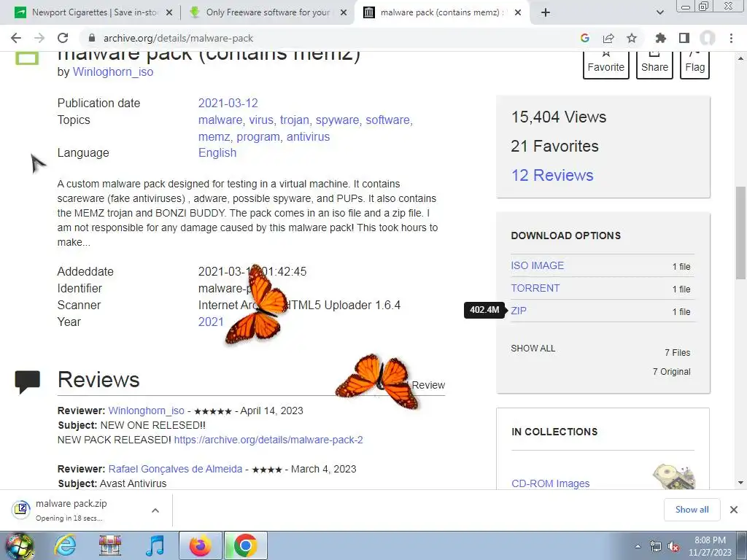Reload the archive.org page
The width and height of the screenshot is (747, 560).
(x=63, y=38)
